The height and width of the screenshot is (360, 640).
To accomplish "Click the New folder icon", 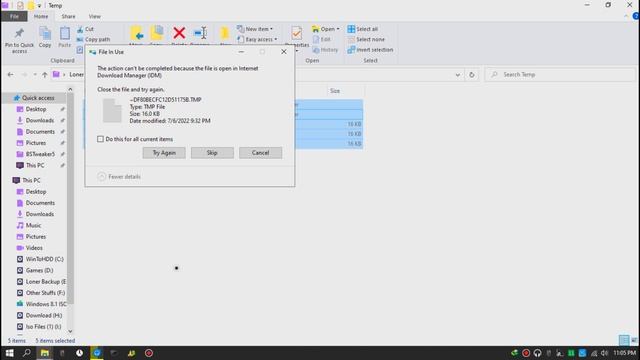I will (x=224, y=33).
